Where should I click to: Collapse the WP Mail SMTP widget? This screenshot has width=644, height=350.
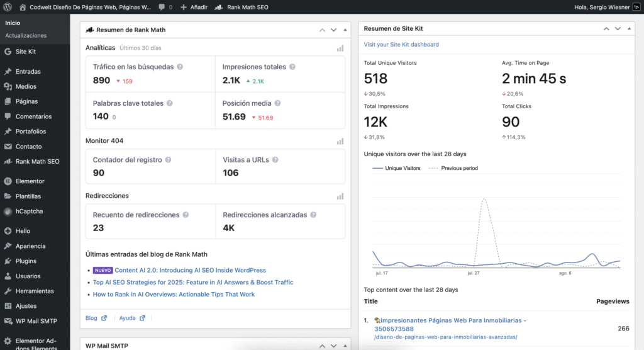(x=345, y=344)
